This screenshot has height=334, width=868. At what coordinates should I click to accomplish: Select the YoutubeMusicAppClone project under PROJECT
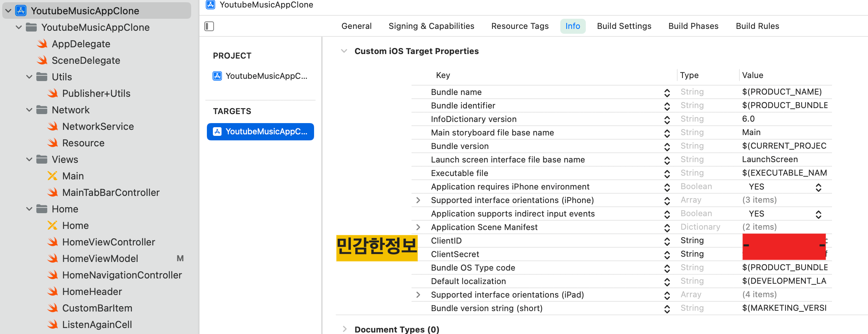pos(260,76)
